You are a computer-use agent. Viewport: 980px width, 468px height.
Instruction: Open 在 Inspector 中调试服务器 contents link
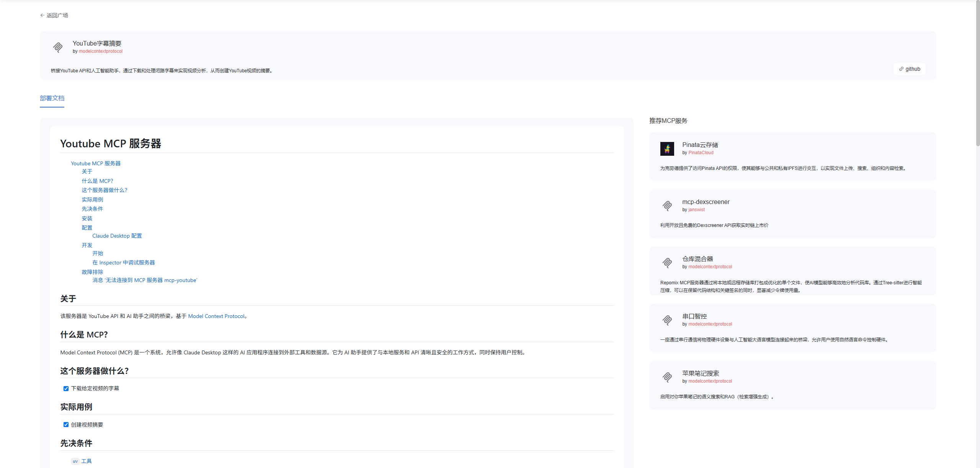click(123, 263)
